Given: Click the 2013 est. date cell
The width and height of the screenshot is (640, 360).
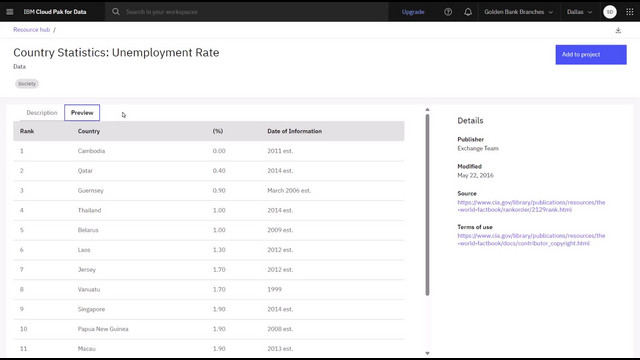Looking at the screenshot, I should click(x=280, y=349).
